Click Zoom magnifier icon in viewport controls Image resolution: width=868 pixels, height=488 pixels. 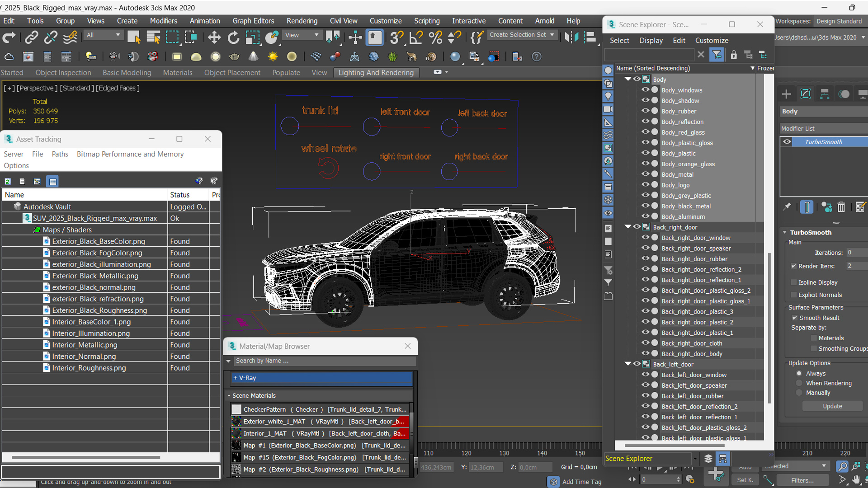coord(842,466)
